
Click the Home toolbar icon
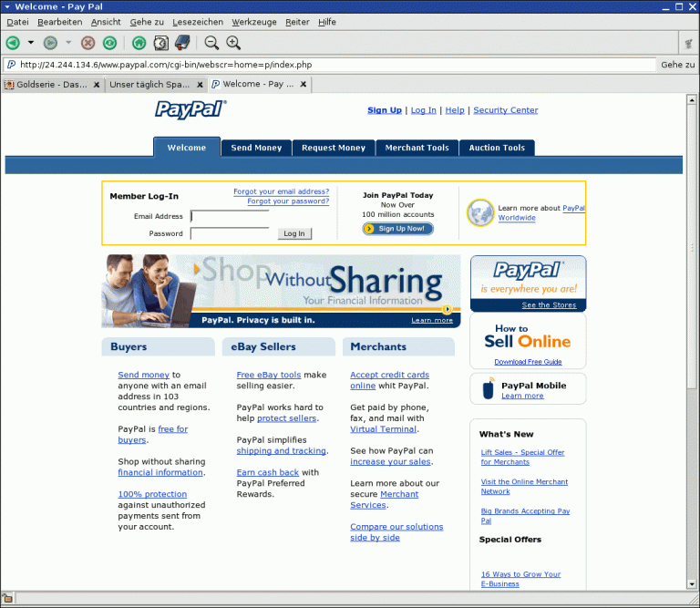(139, 43)
